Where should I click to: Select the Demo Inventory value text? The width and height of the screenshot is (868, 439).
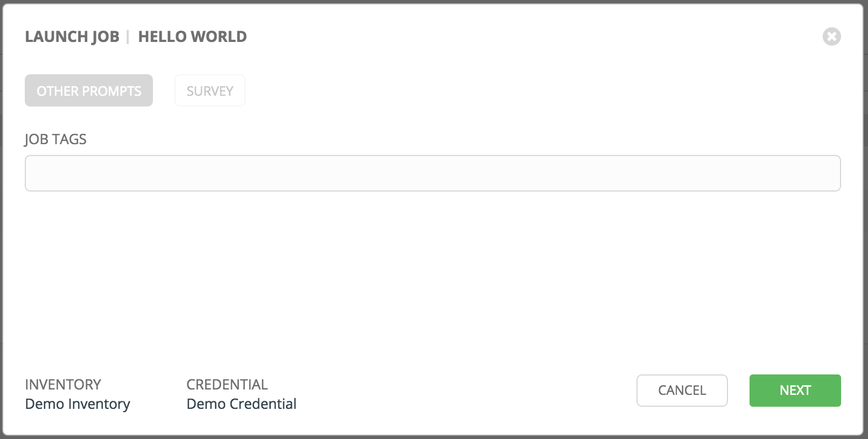[78, 404]
